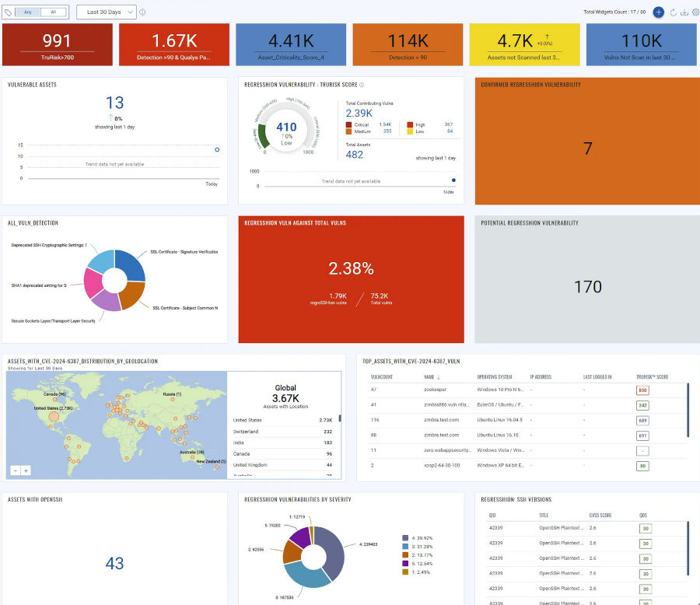Viewport: 700px width, 605px height.
Task: Zoom out the geolocation map
Action: [x=16, y=470]
